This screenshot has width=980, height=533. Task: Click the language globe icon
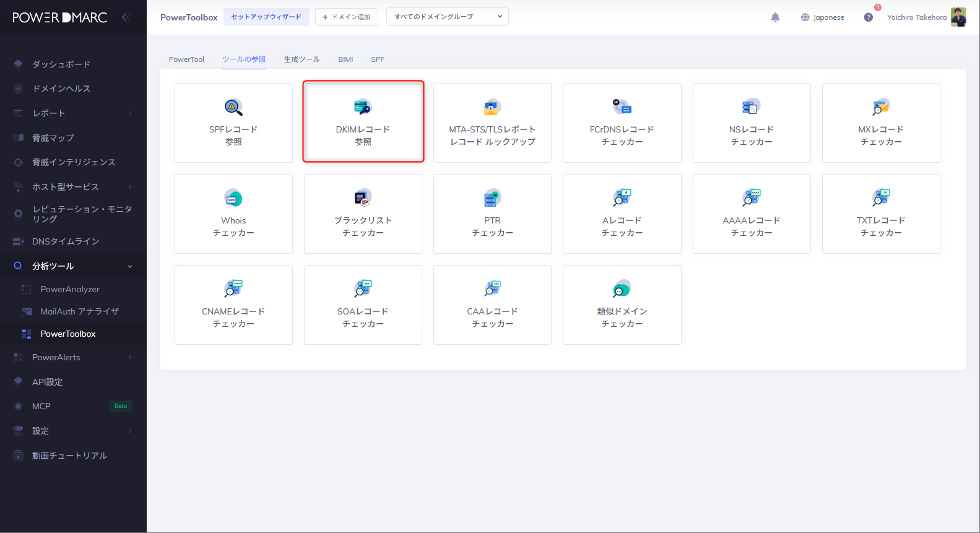coord(805,17)
